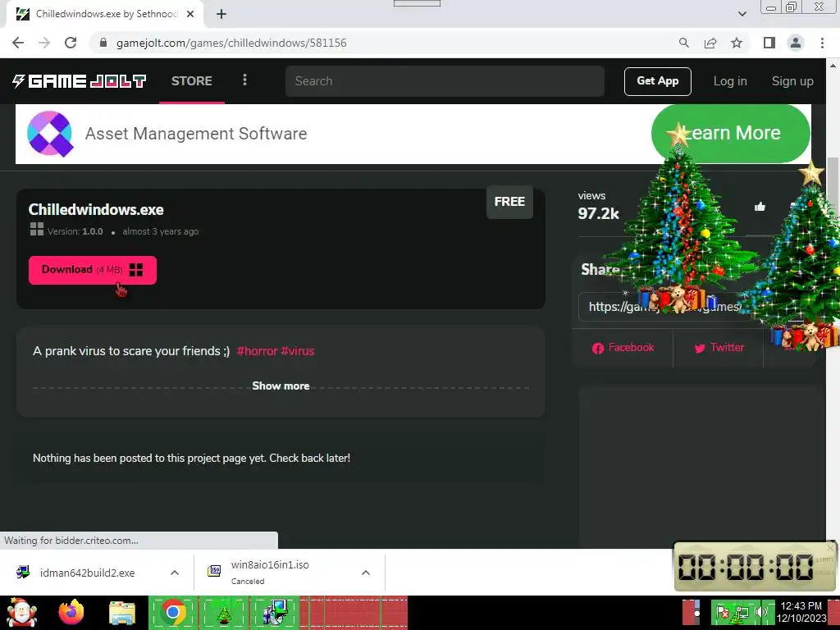Image resolution: width=840 pixels, height=630 pixels.
Task: Switch to Chrome in the taskbar
Action: coord(173,612)
